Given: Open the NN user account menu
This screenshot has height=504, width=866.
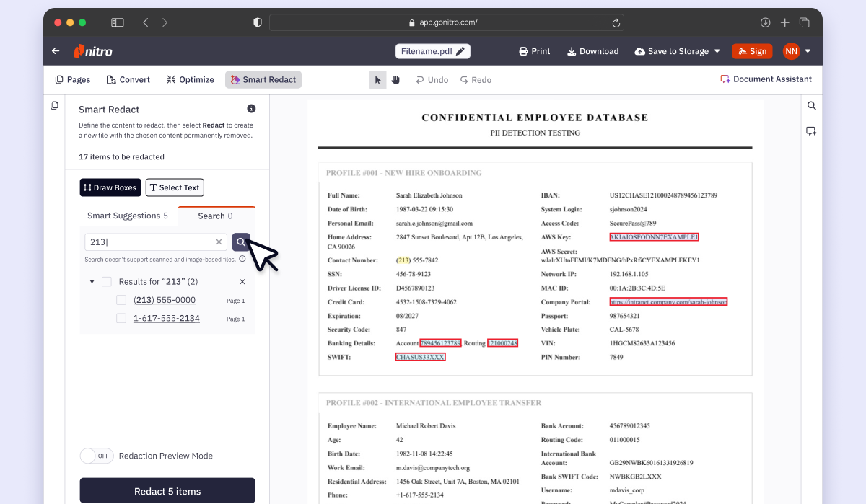Looking at the screenshot, I should (797, 51).
